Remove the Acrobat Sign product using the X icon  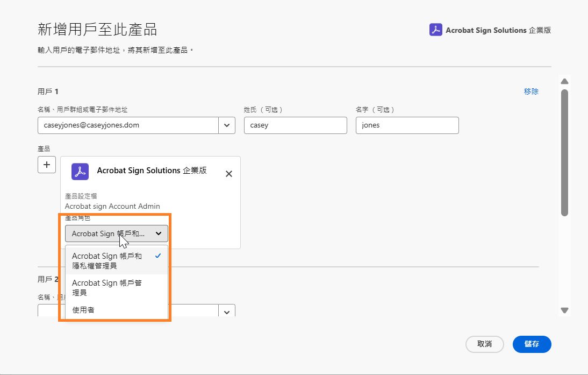pyautogui.click(x=228, y=173)
